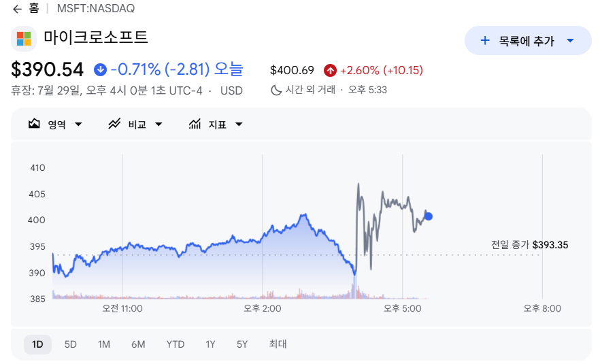The height and width of the screenshot is (364, 600).
Task: Click the Microsoft logo icon
Action: click(24, 39)
